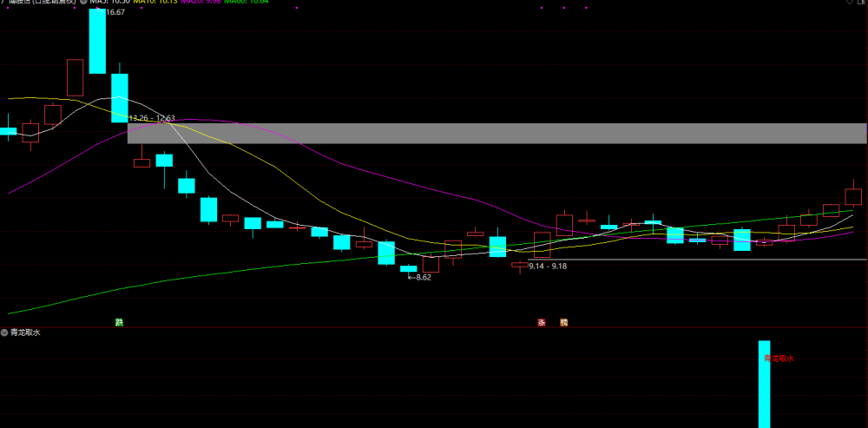Click the magenta MA20 value in the header
The height and width of the screenshot is (428, 868).
coord(201,2)
